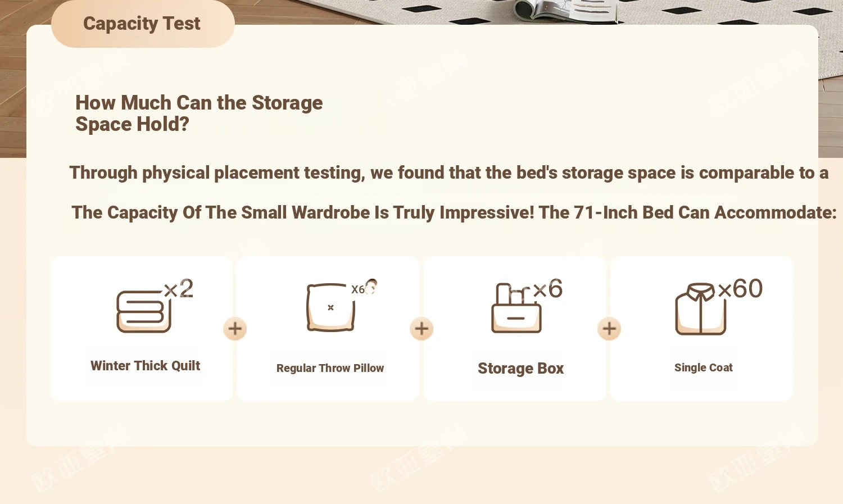Click the throw pillow icon
The image size is (843, 504).
[x=330, y=307]
